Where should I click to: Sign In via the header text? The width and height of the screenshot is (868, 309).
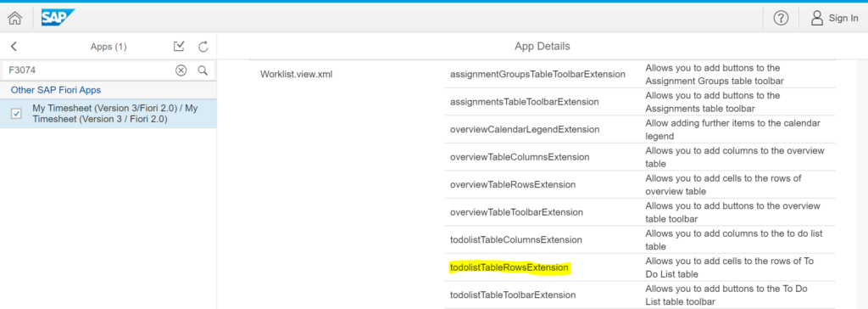point(843,19)
